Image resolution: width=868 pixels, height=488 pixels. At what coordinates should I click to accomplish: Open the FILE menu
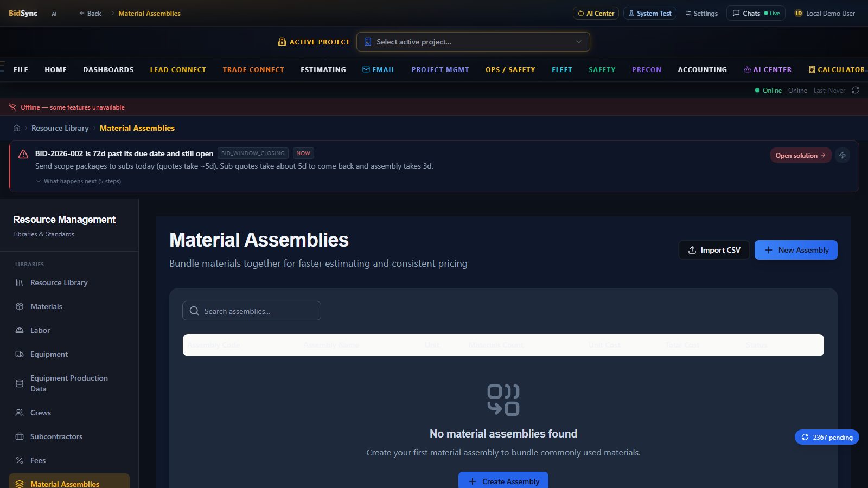(21, 69)
